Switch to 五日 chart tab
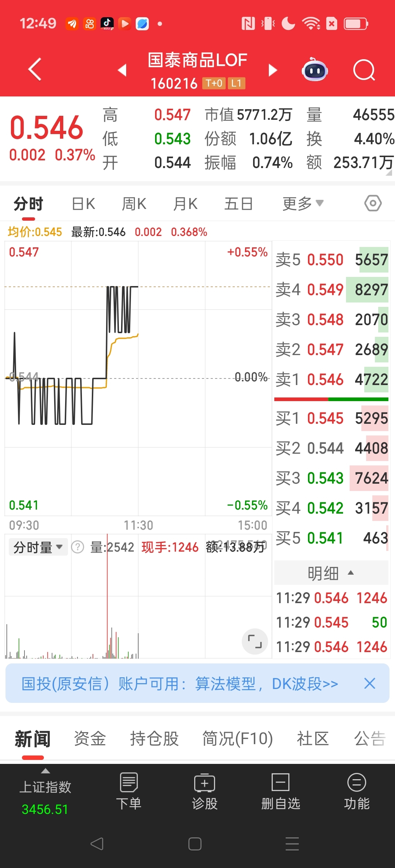The width and height of the screenshot is (395, 868). [238, 203]
